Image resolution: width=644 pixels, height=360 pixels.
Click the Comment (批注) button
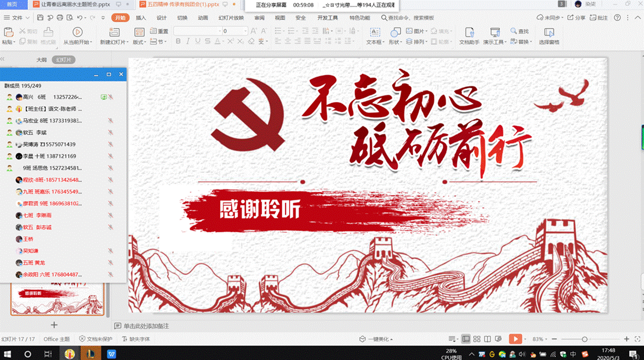(x=599, y=17)
